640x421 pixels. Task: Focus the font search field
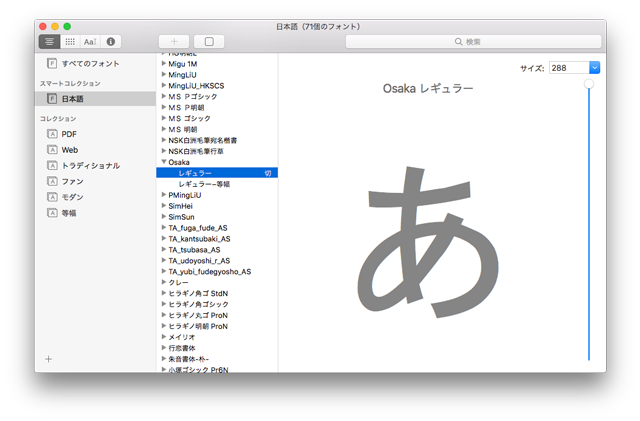click(x=473, y=42)
